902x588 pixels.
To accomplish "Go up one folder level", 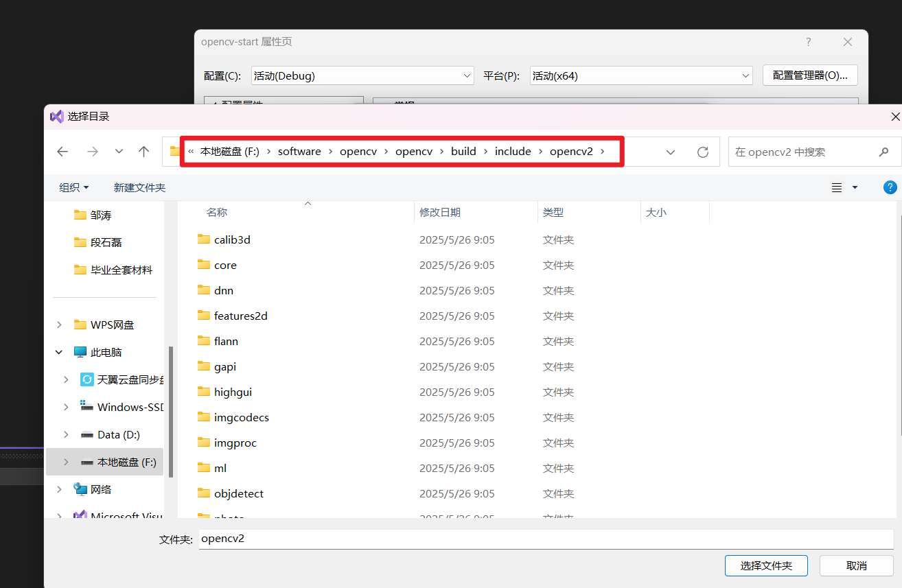I will tap(143, 152).
